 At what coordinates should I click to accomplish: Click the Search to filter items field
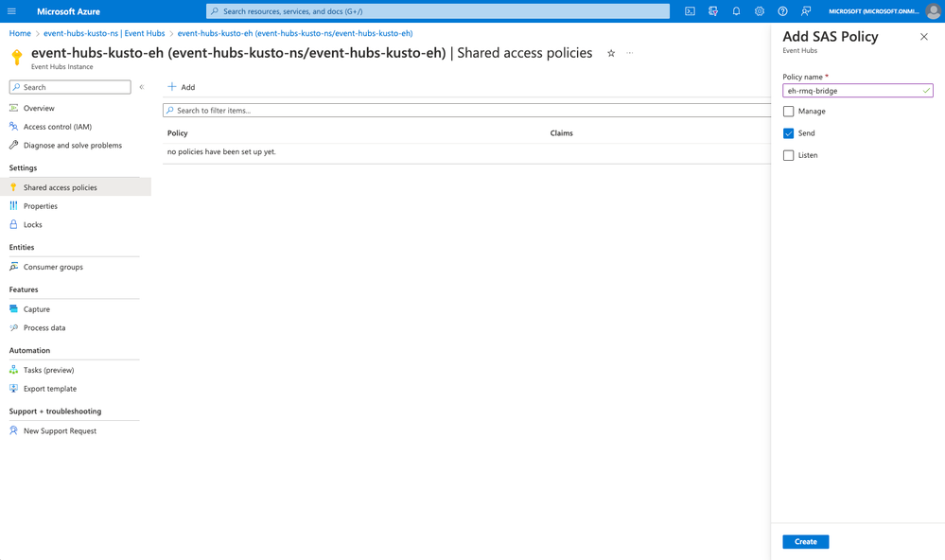click(x=466, y=111)
